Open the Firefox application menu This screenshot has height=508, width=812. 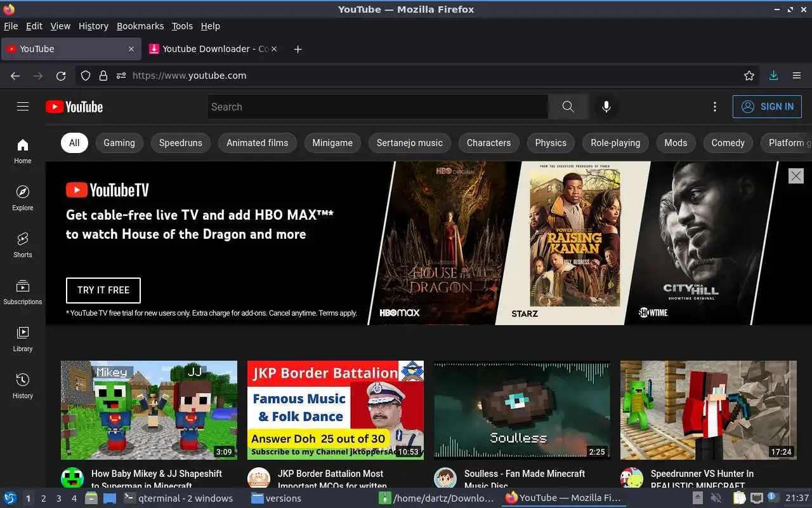point(797,76)
